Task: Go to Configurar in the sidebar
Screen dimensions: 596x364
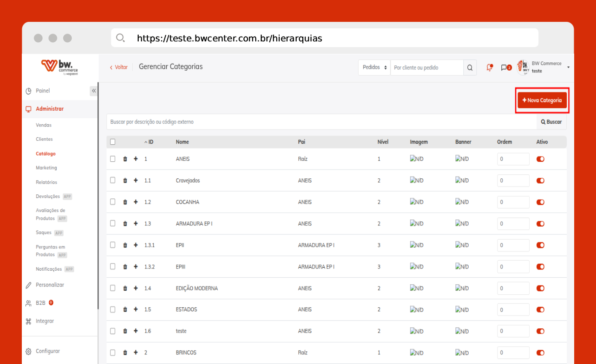Action: 48,351
